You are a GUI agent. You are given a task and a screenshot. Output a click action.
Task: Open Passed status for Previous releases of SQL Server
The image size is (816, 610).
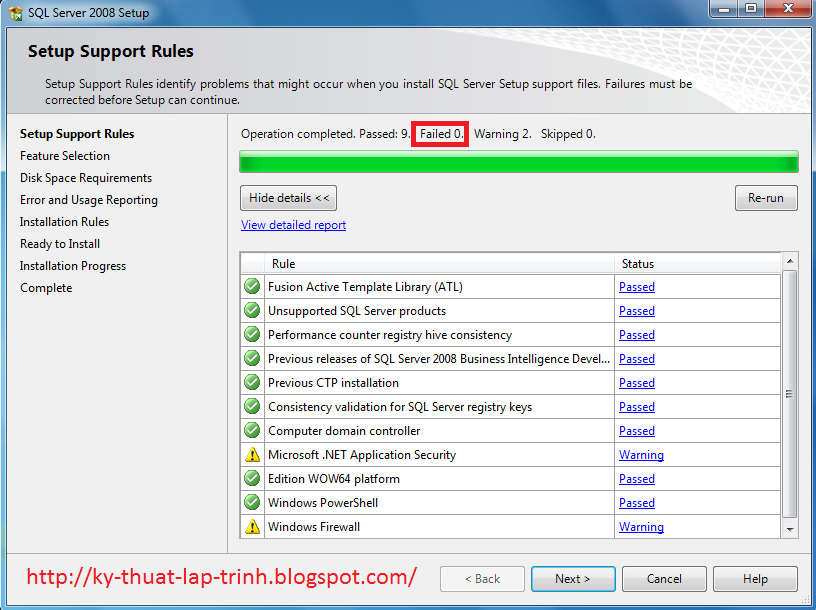coord(636,359)
